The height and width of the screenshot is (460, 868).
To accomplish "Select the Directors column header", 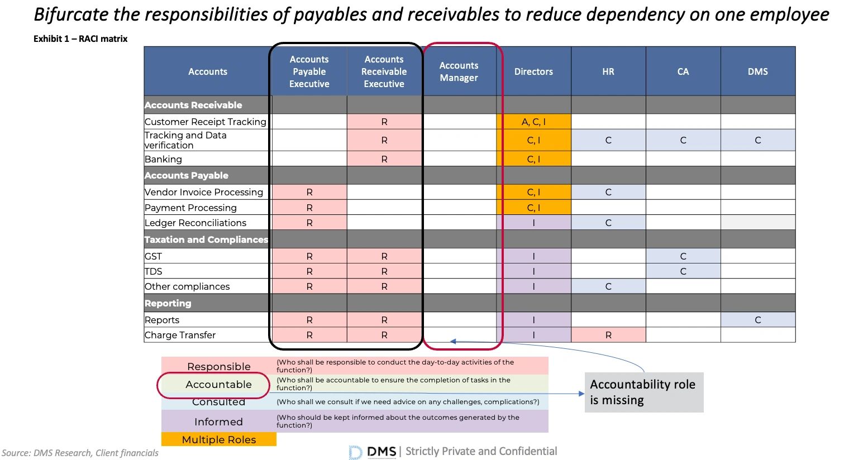I will click(533, 71).
